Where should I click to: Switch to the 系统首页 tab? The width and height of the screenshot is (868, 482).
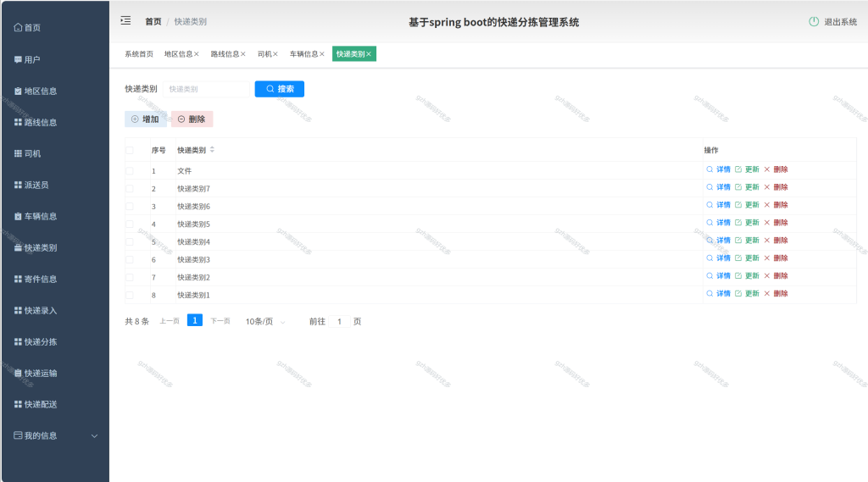pyautogui.click(x=139, y=54)
